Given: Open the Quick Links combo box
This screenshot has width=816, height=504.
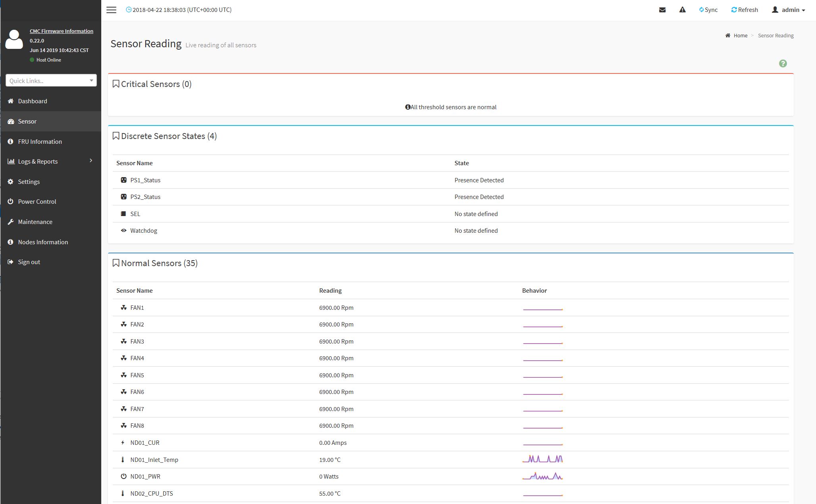Looking at the screenshot, I should 51,81.
